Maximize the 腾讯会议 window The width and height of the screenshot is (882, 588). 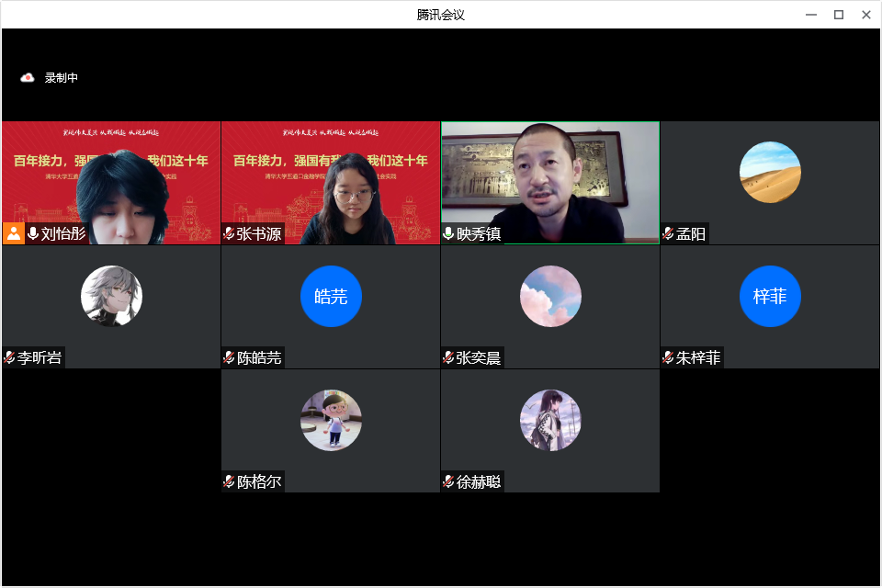pos(838,15)
